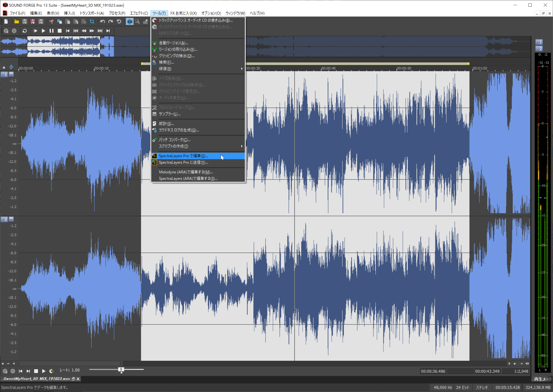The height and width of the screenshot is (392, 553).
Task: Pause playback in the top transport bar
Action: click(51, 31)
